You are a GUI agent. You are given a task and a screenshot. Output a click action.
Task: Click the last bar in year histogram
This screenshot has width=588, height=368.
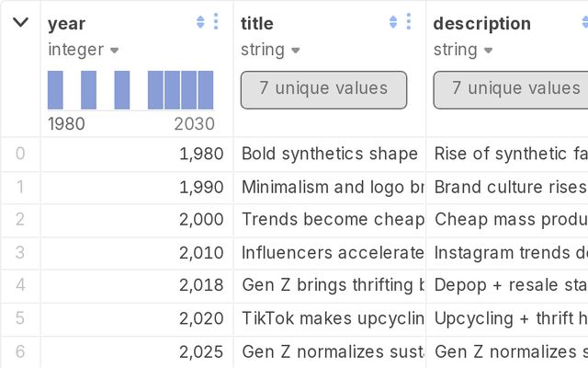[206, 90]
